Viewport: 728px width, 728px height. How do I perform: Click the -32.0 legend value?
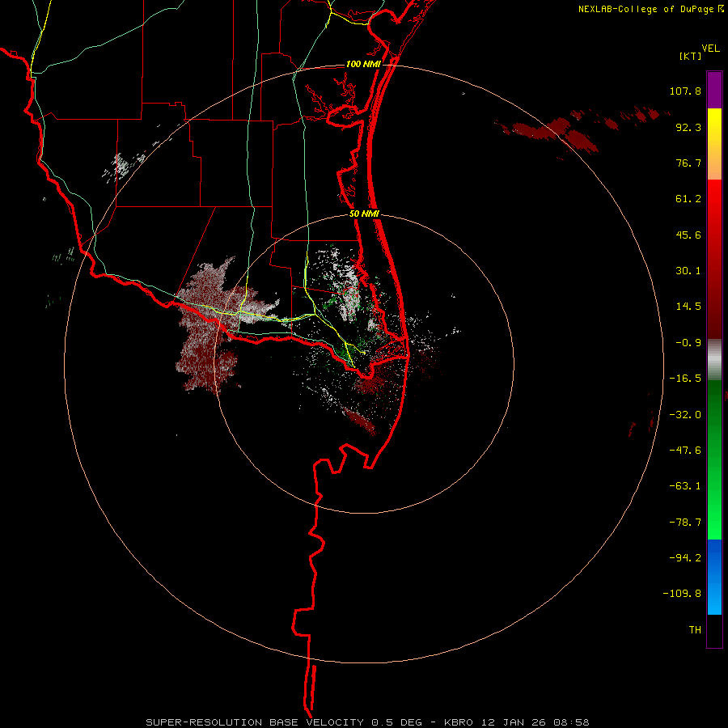685,415
